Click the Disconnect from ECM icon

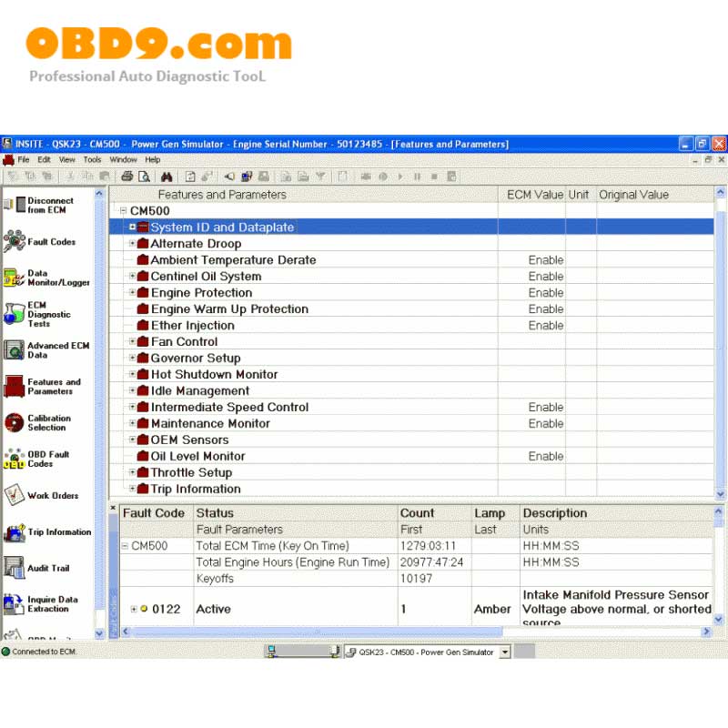pos(15,205)
